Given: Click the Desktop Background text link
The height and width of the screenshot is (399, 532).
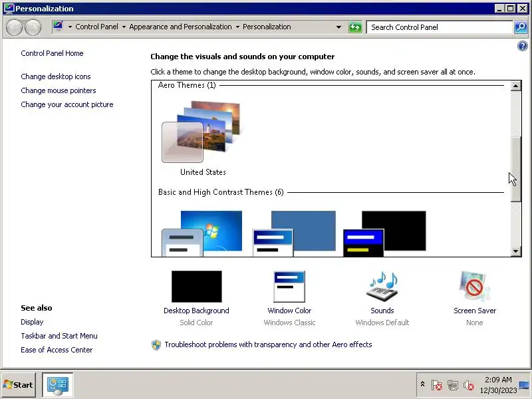Looking at the screenshot, I should (x=196, y=311).
